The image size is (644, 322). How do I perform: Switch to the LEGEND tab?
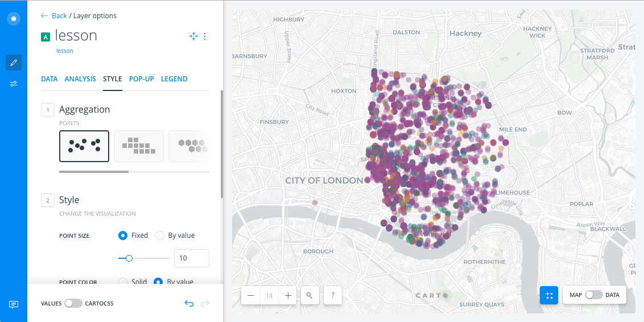pos(174,79)
